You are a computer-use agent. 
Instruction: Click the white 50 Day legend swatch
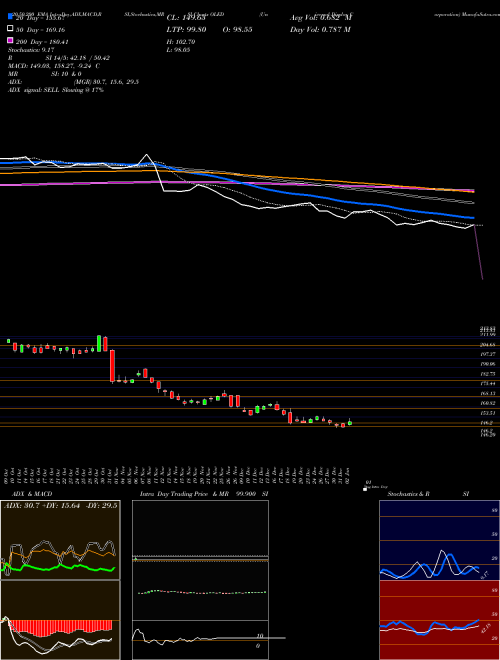10,29
